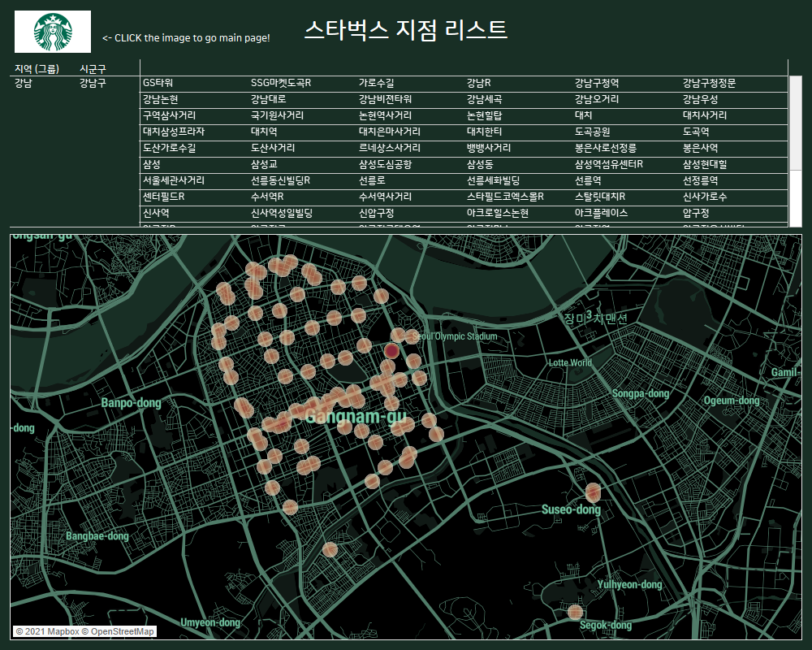Choose the 삼성현대힐 store in the table

tap(705, 164)
